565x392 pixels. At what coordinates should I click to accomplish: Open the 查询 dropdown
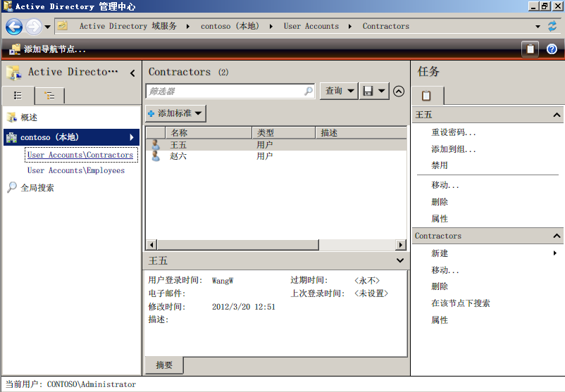[x=339, y=91]
